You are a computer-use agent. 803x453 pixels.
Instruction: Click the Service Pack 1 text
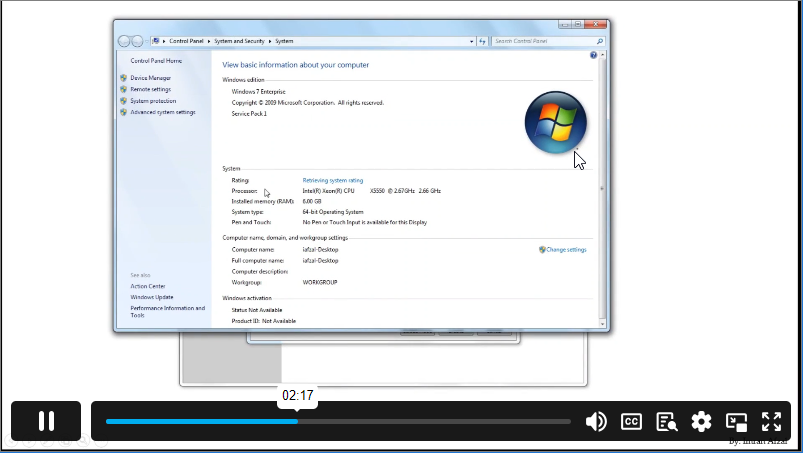pos(249,114)
